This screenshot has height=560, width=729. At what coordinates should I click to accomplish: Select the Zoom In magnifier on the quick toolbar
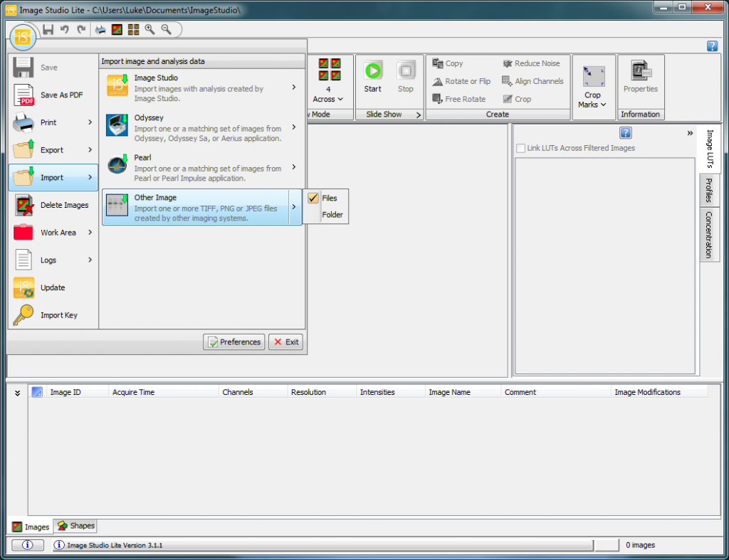150,30
